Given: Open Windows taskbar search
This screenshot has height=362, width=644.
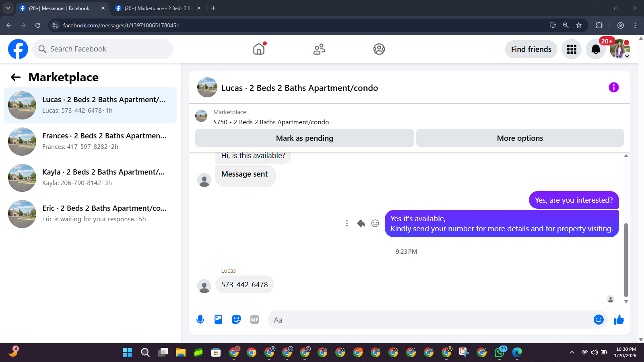Looking at the screenshot, I should (145, 353).
